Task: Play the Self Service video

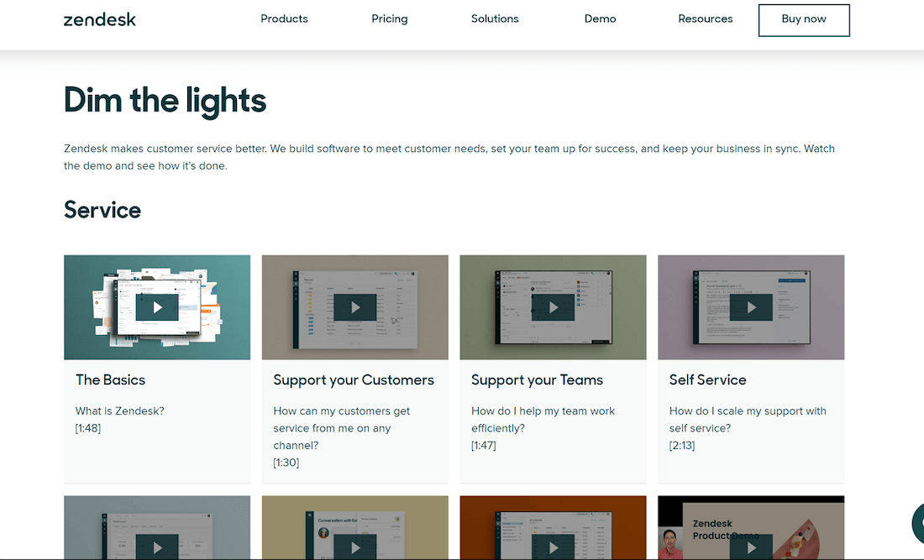Action: tap(751, 307)
